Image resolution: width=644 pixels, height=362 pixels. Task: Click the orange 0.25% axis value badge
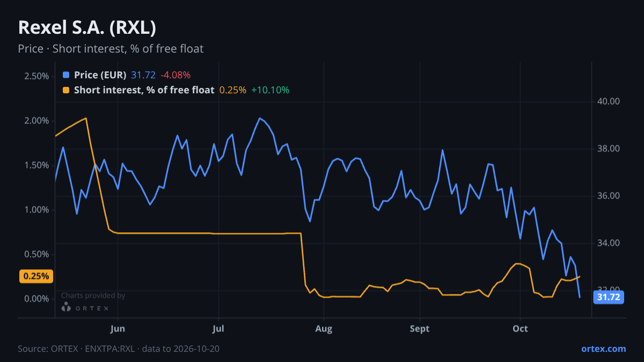coord(36,277)
